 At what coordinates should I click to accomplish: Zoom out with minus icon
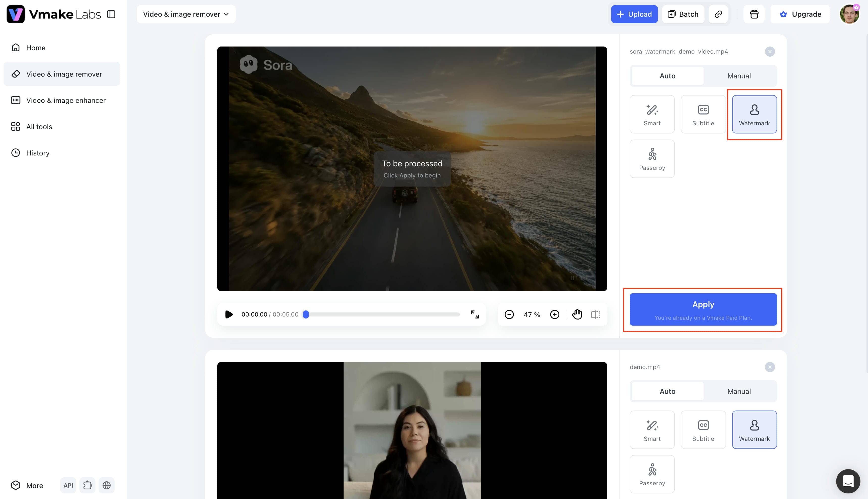point(509,314)
